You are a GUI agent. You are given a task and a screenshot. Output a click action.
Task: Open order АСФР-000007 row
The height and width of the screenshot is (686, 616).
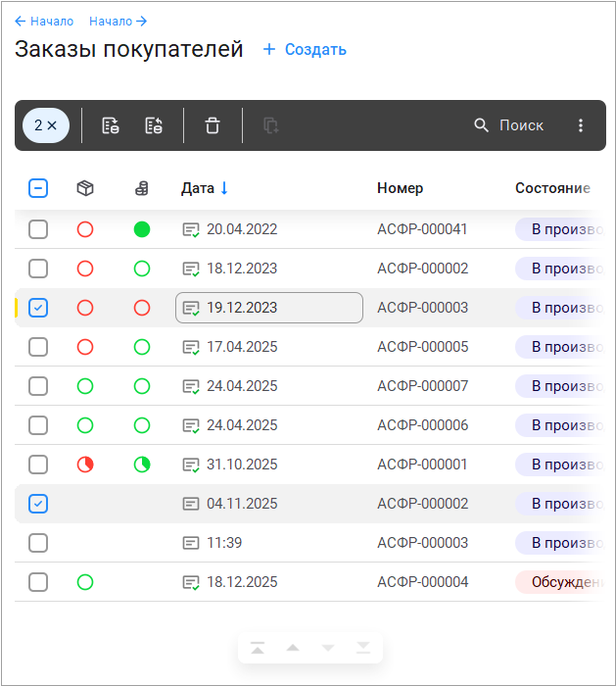422,386
